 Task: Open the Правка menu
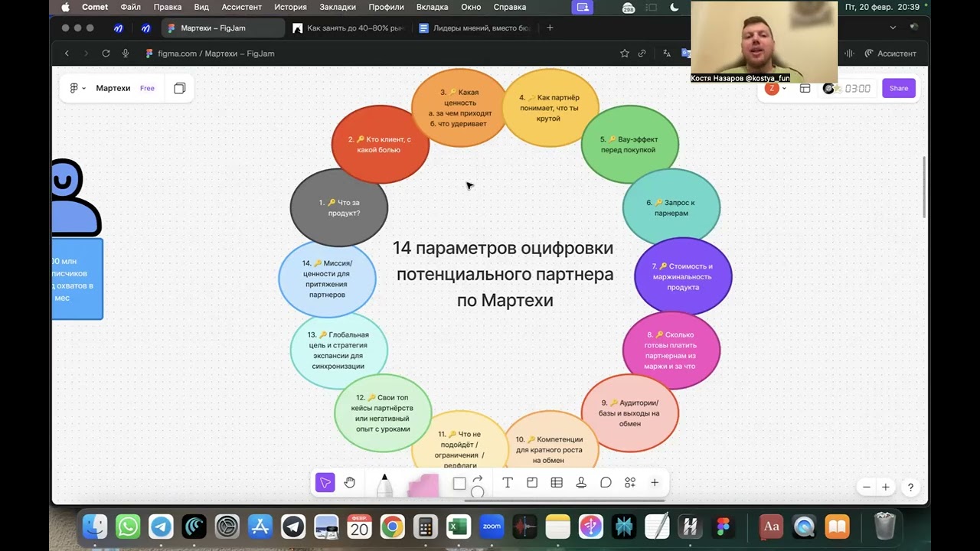click(x=168, y=7)
